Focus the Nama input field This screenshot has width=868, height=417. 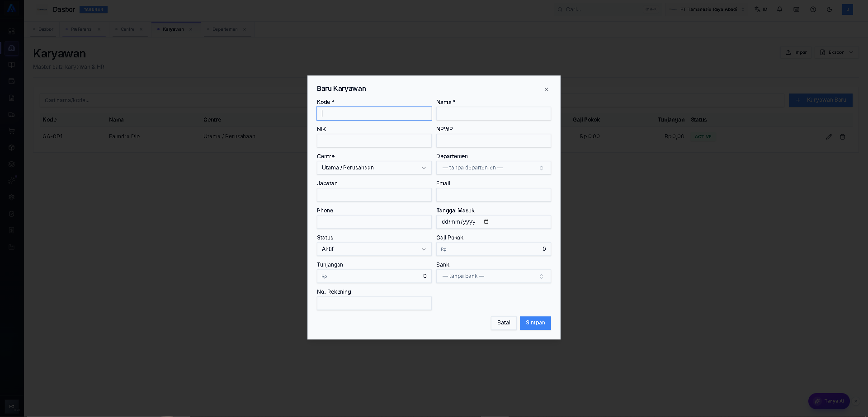[x=494, y=113]
